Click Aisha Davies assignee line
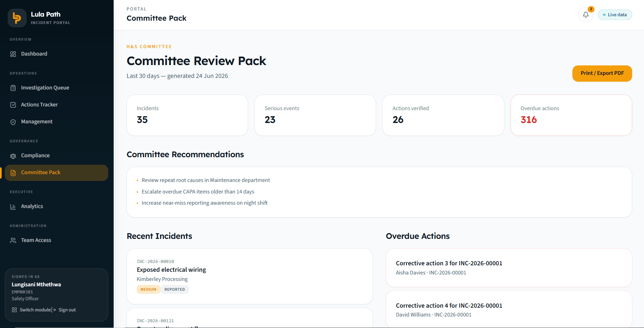The width and height of the screenshot is (644, 328). pyautogui.click(x=431, y=273)
